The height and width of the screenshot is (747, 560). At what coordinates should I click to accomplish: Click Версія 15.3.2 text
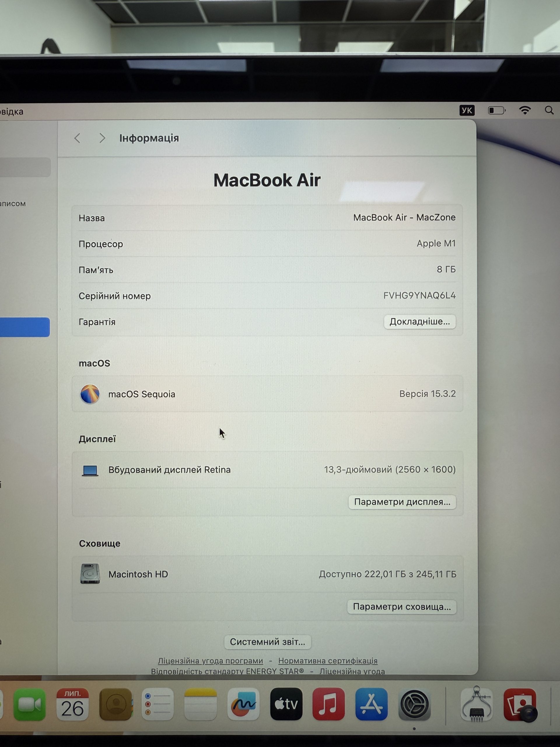click(x=427, y=394)
